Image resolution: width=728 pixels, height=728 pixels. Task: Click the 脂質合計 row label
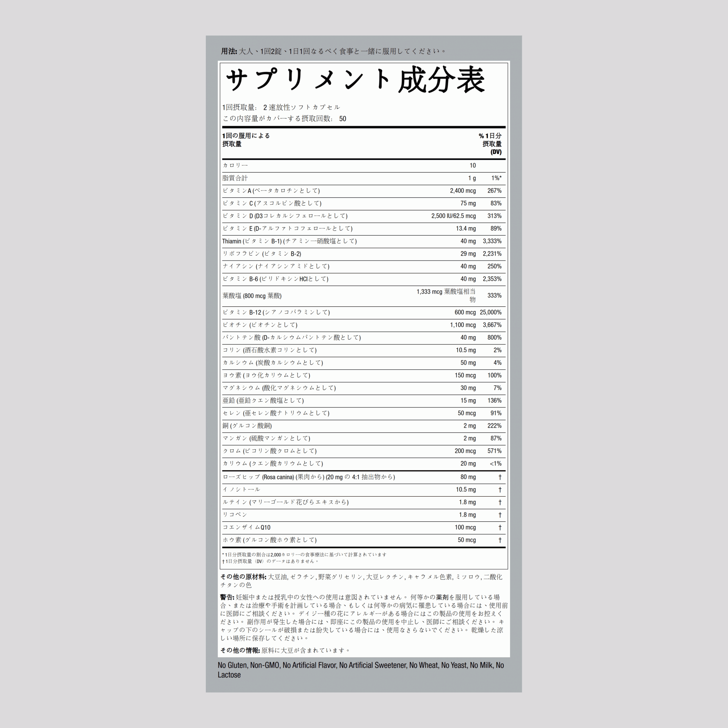[235, 178]
